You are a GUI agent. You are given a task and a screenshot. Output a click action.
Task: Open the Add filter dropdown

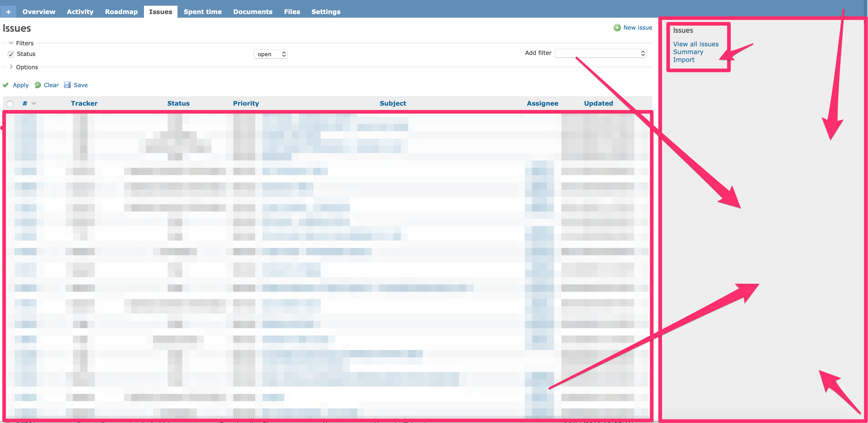[x=601, y=53]
